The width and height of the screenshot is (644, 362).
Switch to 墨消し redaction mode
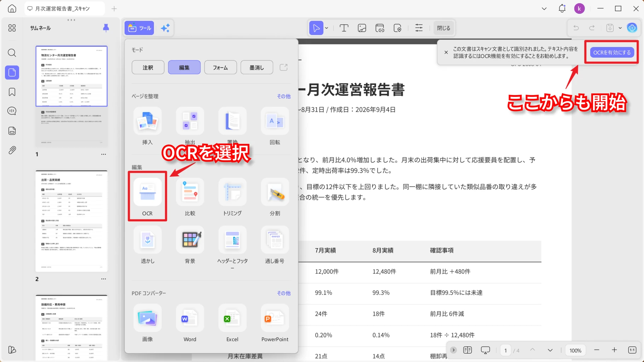[x=257, y=68]
